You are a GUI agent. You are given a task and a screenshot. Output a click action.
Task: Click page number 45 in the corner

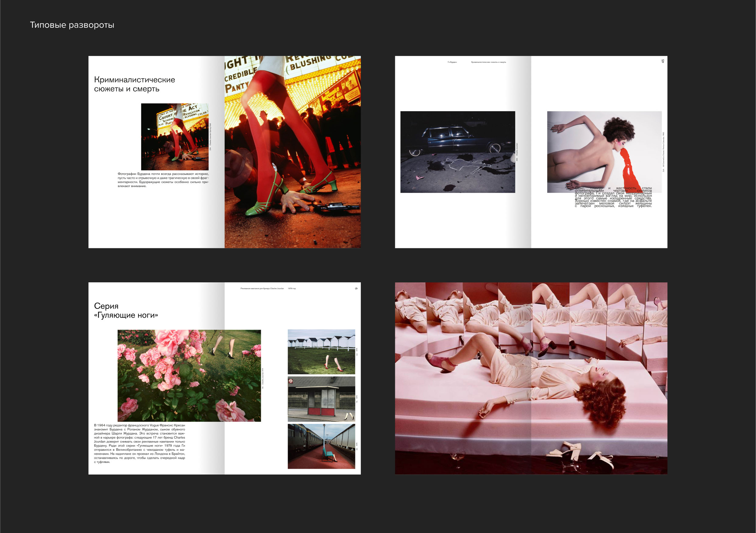pos(662,61)
